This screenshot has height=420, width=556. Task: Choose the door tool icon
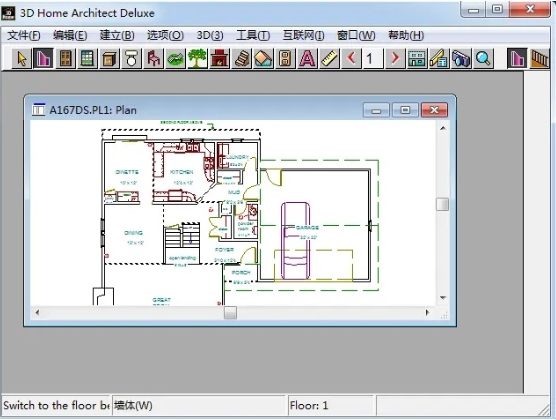65,59
